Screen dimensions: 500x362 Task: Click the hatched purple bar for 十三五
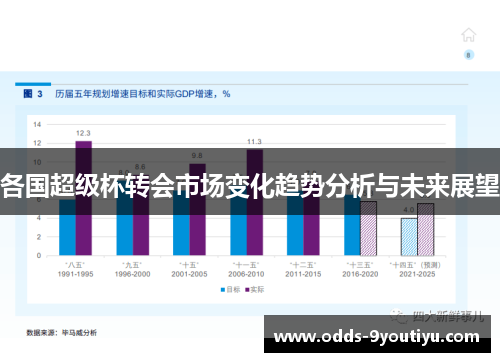tap(368, 229)
